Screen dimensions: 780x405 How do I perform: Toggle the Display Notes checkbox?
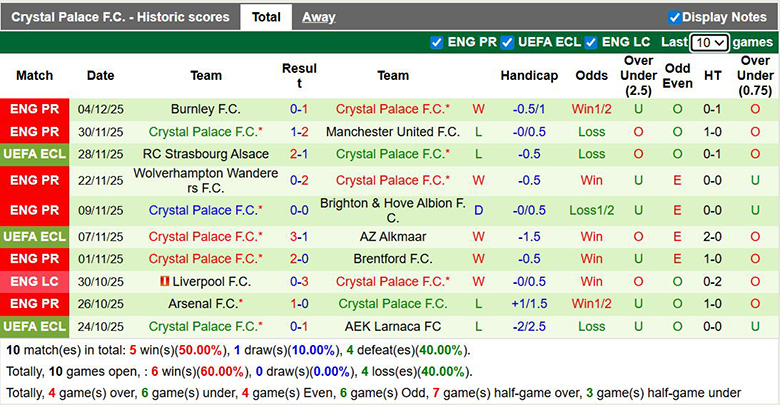click(675, 17)
